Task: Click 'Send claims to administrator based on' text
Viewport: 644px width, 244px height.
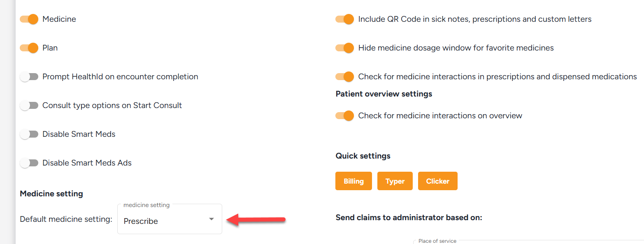Action: point(409,218)
